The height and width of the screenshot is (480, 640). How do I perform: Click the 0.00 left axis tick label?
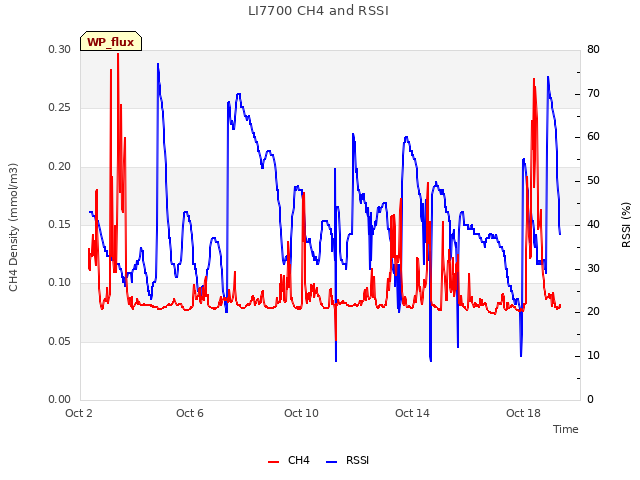coord(60,399)
